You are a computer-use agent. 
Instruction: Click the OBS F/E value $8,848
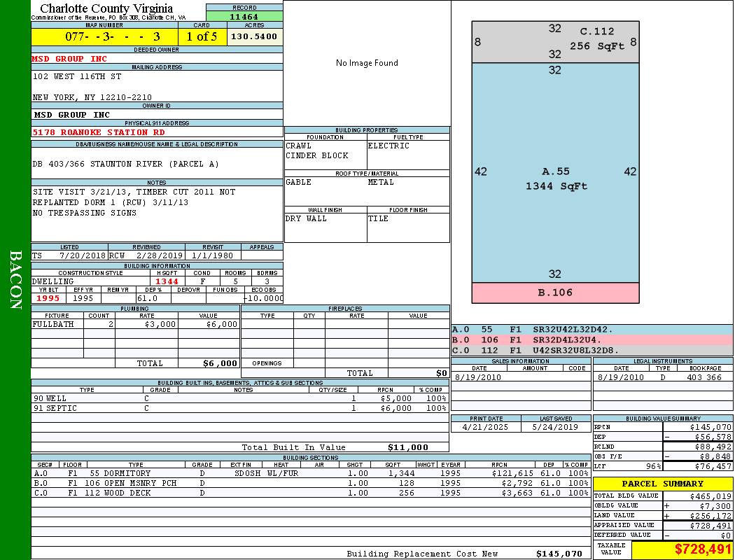[715, 457]
